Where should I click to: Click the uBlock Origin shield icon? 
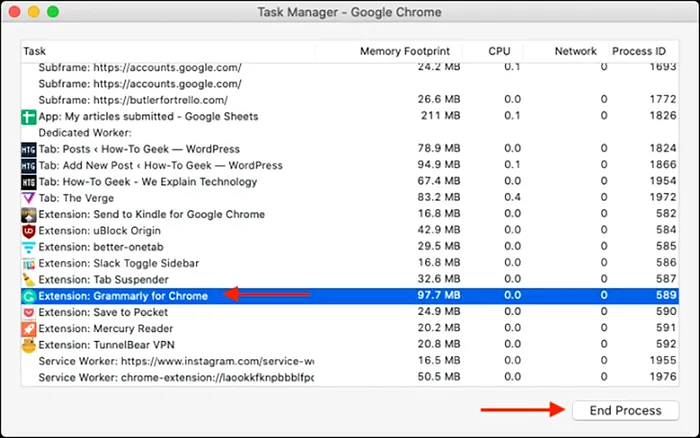pos(29,231)
